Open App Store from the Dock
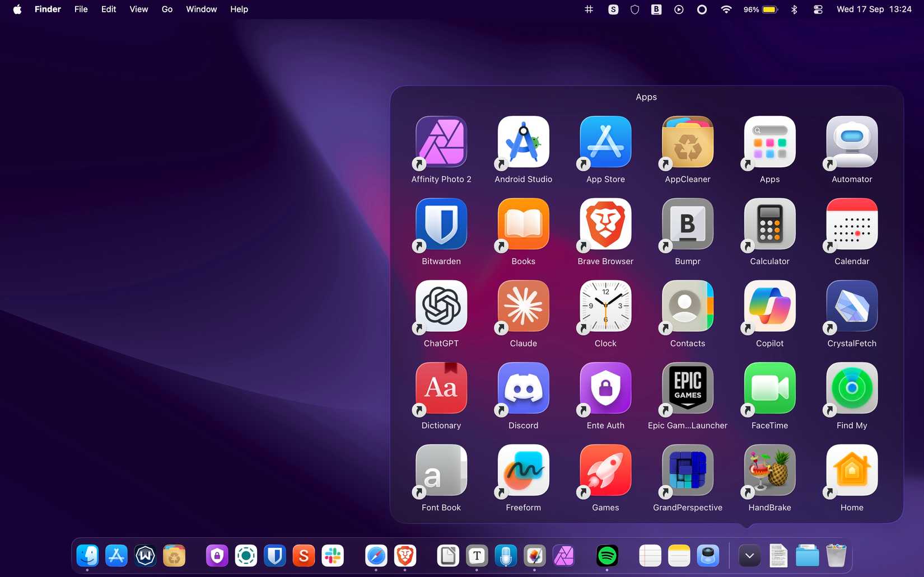 pos(116,556)
